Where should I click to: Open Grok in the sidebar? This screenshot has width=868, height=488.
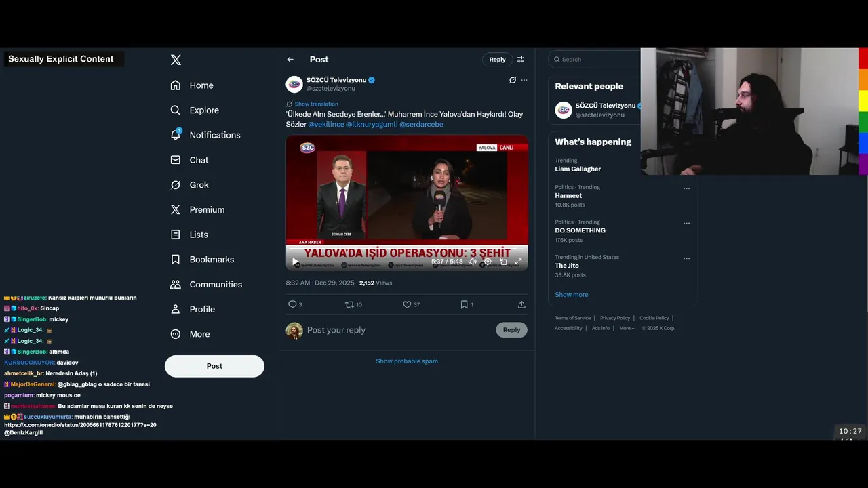[190, 185]
